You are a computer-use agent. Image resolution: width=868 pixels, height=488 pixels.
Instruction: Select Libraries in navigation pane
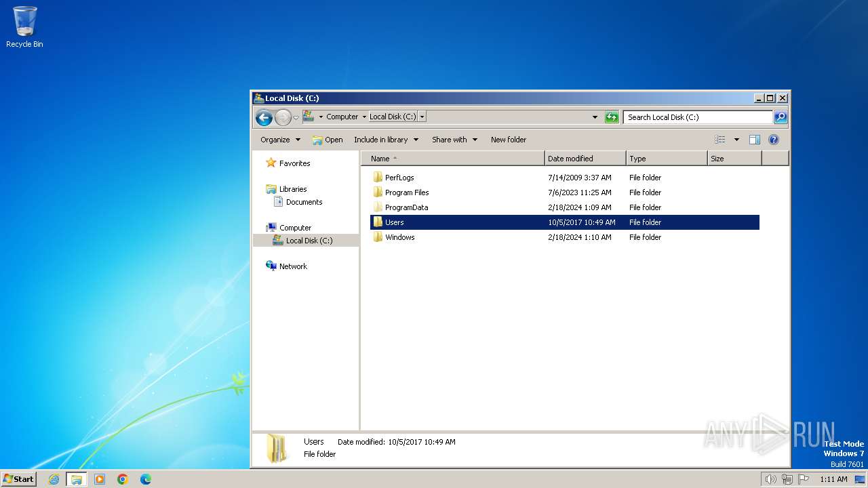click(x=293, y=189)
